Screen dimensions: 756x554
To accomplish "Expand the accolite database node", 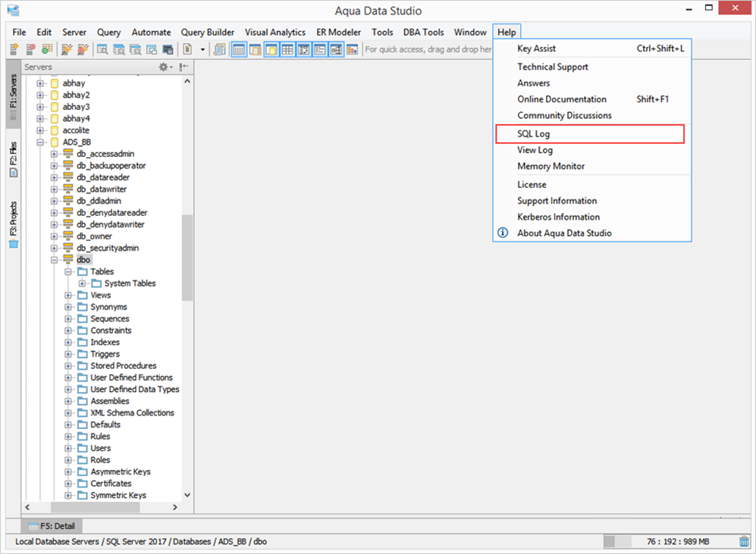I will click(40, 130).
